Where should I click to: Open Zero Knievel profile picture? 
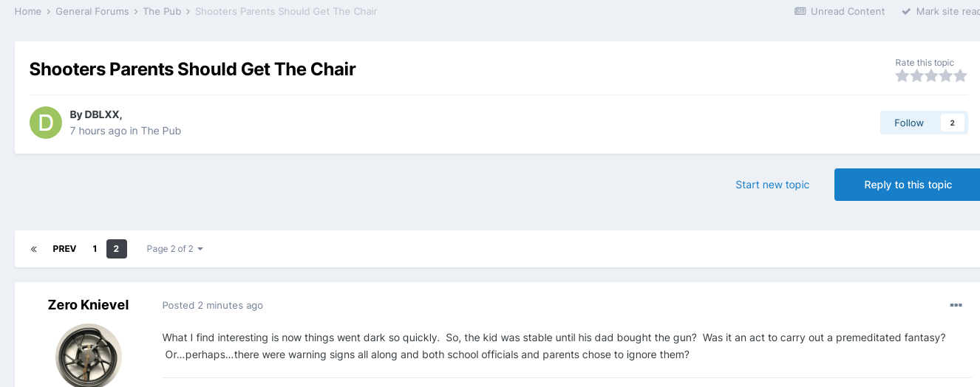(89, 355)
